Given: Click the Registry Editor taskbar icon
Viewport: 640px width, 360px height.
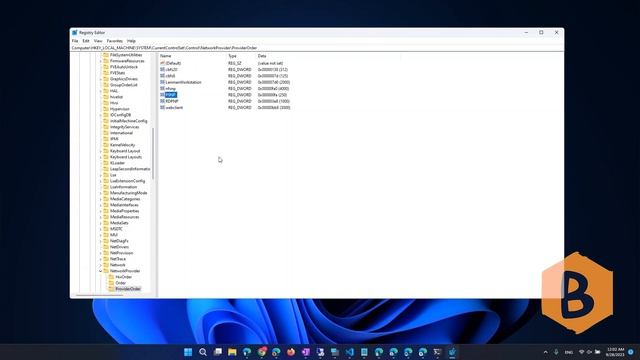Looking at the screenshot, I should pyautogui.click(x=452, y=352).
